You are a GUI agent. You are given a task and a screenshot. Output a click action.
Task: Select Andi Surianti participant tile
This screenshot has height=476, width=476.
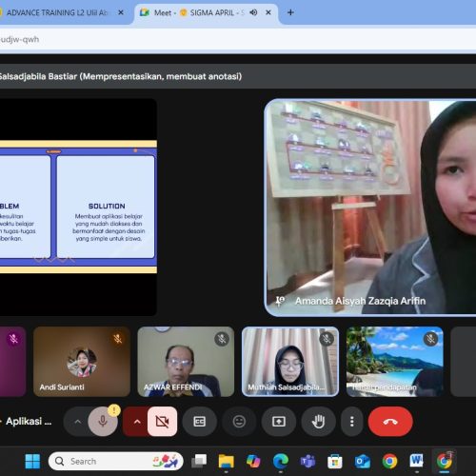[x=82, y=362]
